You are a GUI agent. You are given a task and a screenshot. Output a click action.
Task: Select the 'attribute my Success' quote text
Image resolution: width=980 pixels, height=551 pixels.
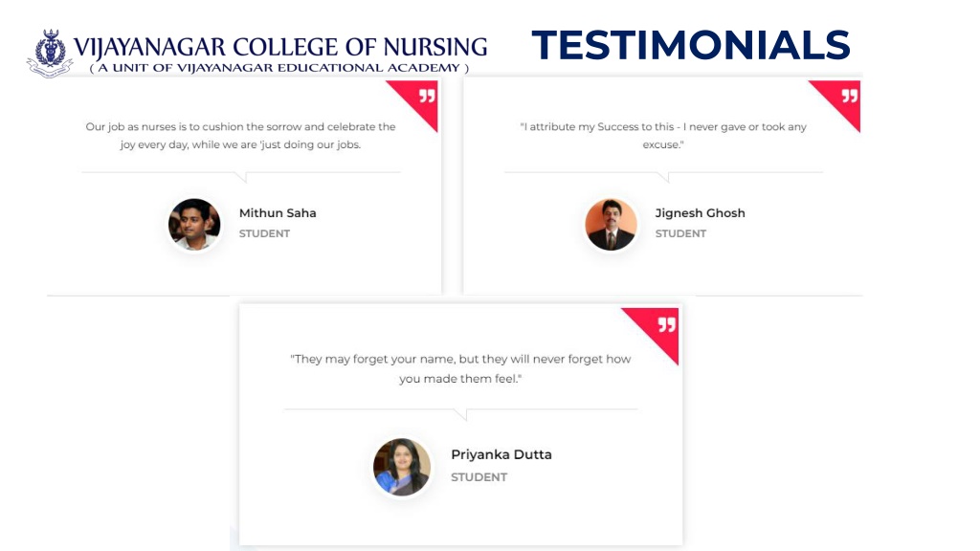663,136
